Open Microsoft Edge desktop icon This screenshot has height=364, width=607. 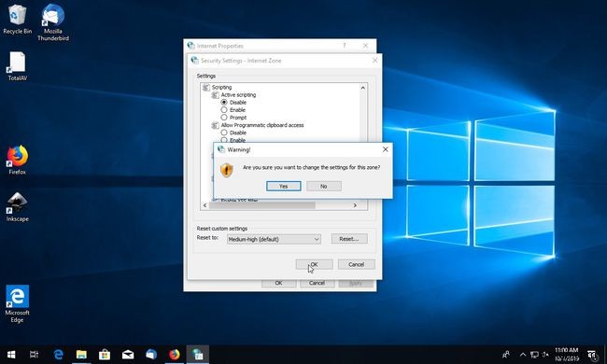pos(17,303)
